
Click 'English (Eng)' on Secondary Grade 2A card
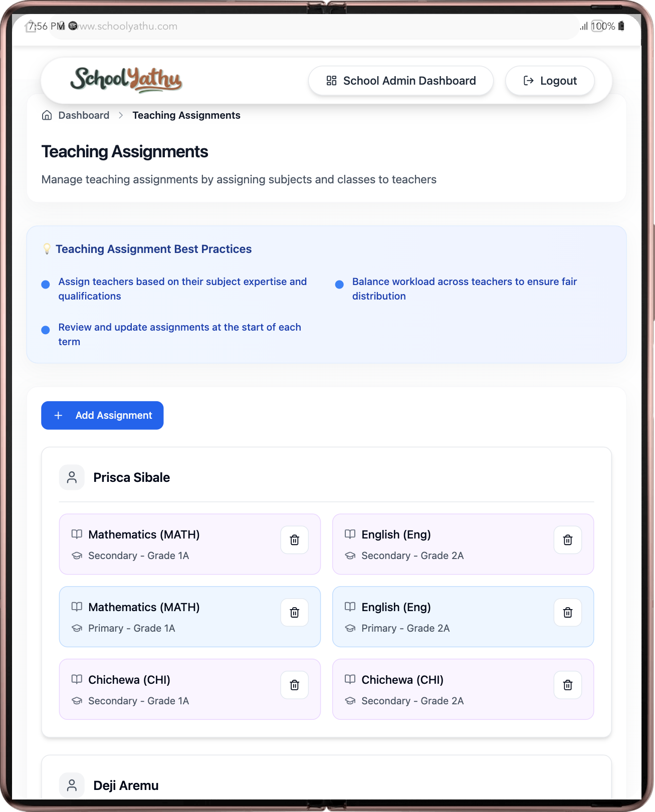click(396, 534)
